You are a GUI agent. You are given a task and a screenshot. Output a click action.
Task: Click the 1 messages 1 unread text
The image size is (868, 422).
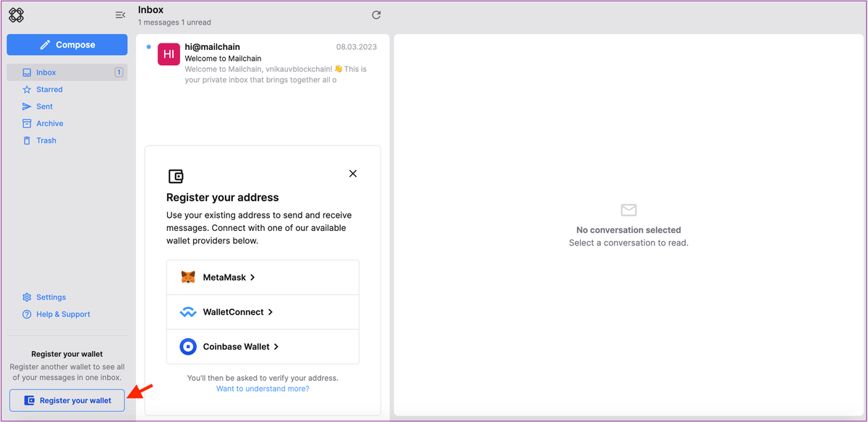173,23
